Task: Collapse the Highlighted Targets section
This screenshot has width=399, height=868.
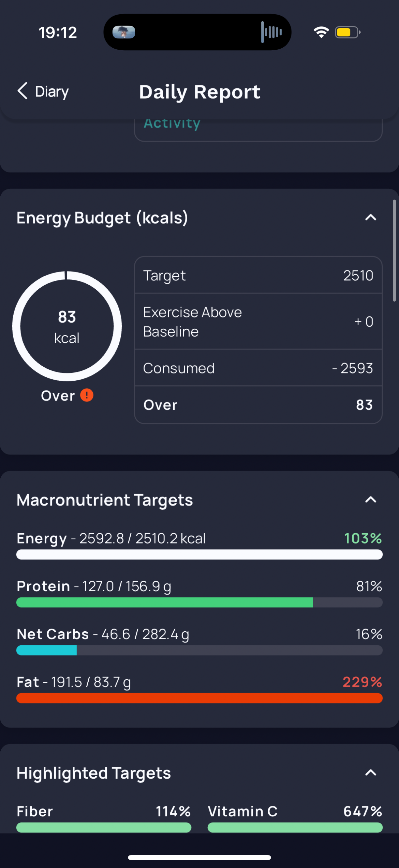Action: [370, 773]
